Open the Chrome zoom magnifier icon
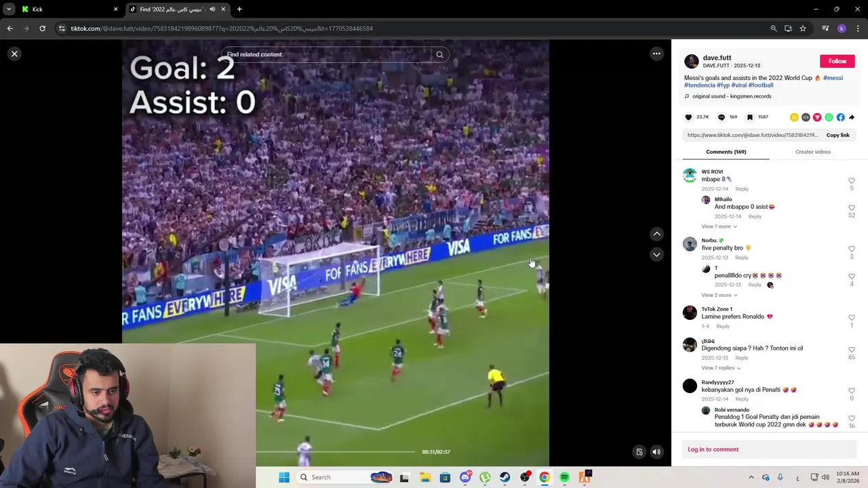868x488 pixels. [774, 28]
